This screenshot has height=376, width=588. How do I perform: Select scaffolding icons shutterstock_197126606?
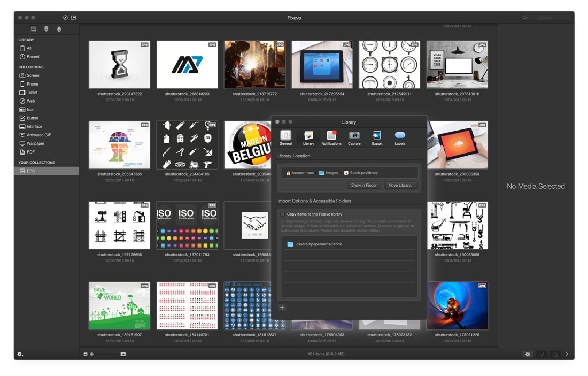(120, 225)
